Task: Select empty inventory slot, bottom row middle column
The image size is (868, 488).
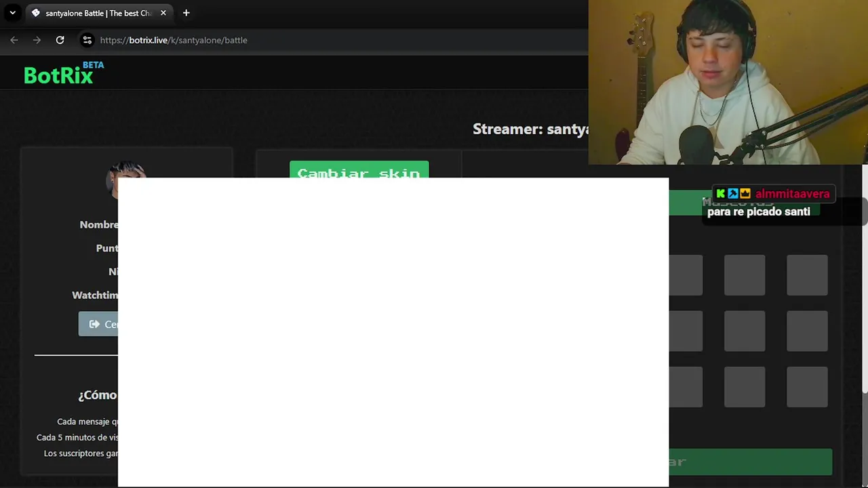Action: (745, 387)
